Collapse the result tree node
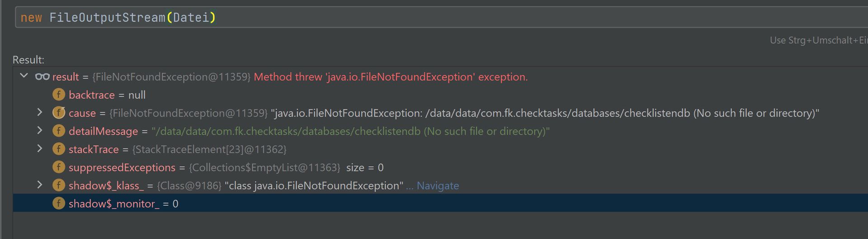This screenshot has height=239, width=868. [24, 76]
